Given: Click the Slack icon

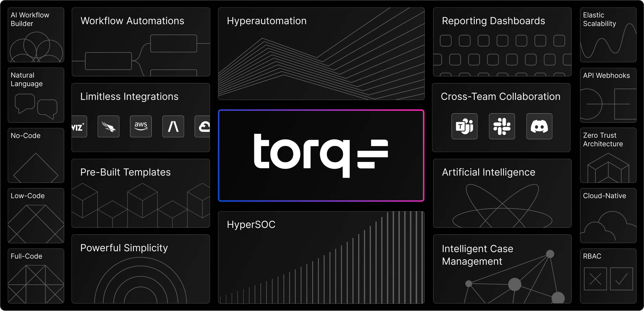Looking at the screenshot, I should click(502, 126).
